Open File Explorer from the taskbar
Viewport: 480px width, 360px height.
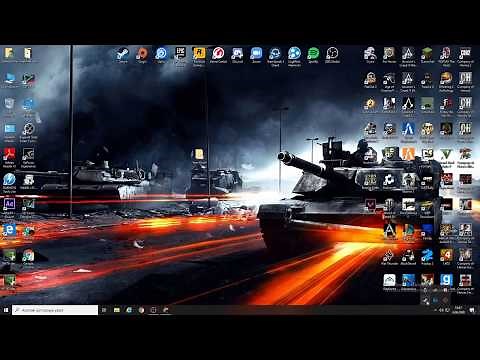[117, 310]
